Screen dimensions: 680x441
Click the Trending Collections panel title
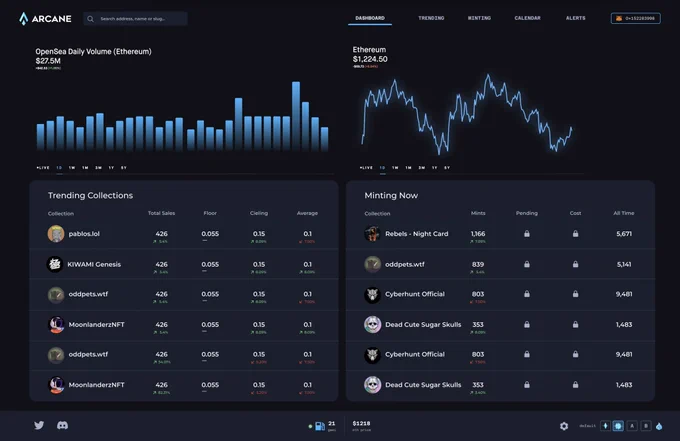[x=90, y=196]
